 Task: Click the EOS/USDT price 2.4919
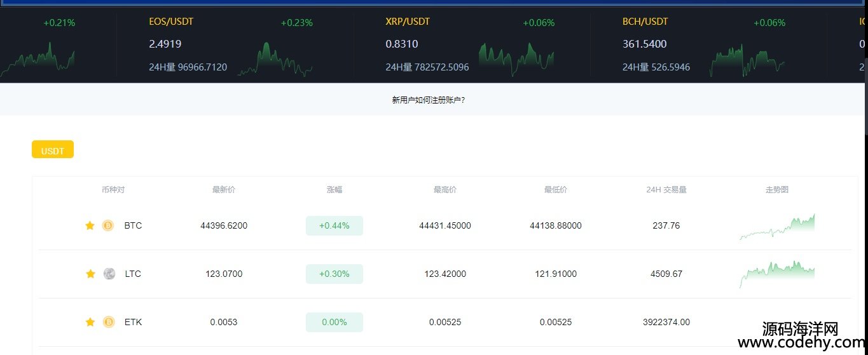click(165, 44)
